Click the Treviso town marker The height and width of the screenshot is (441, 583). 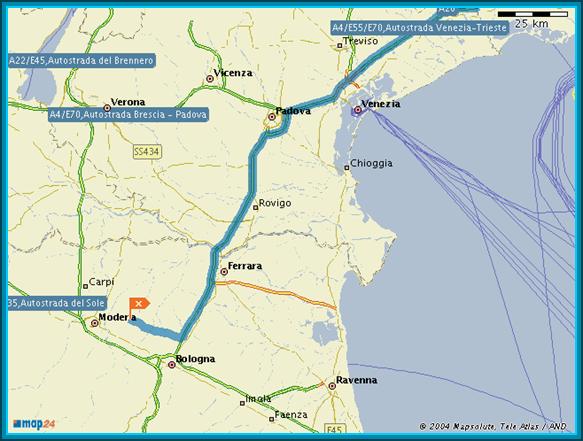tap(339, 45)
